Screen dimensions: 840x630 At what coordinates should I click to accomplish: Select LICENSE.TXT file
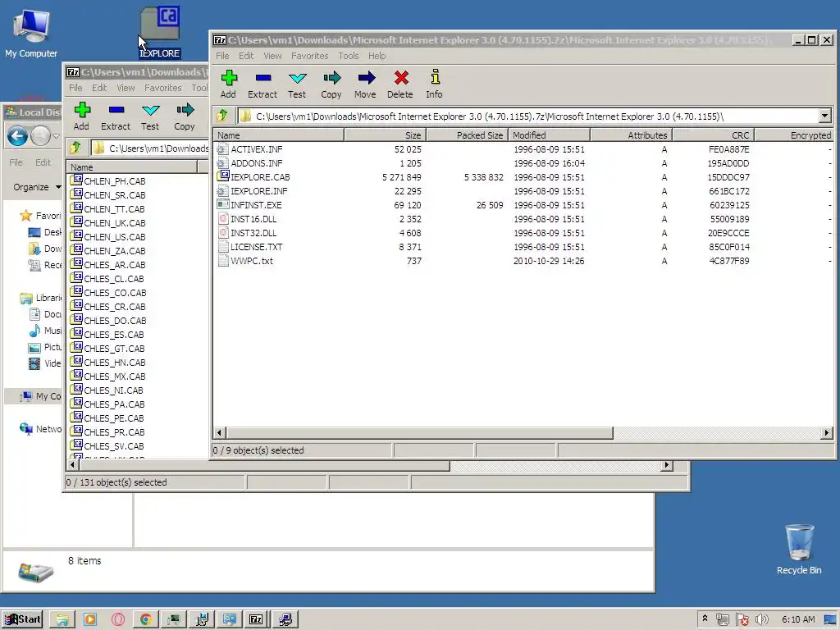coord(249,247)
